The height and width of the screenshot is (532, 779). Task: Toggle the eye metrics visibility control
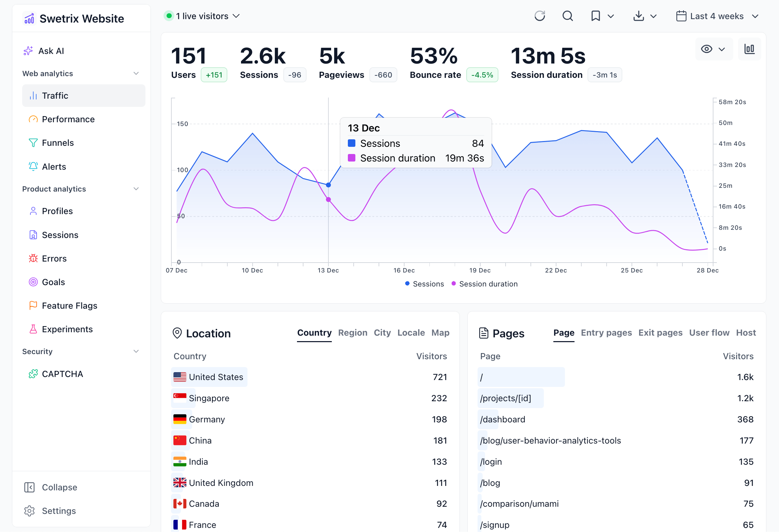(706, 49)
